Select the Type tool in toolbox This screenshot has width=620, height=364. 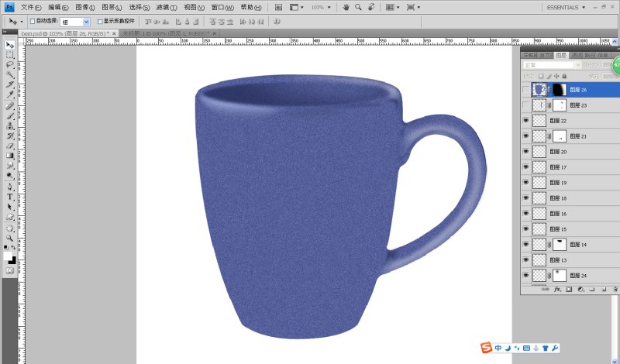click(x=10, y=197)
